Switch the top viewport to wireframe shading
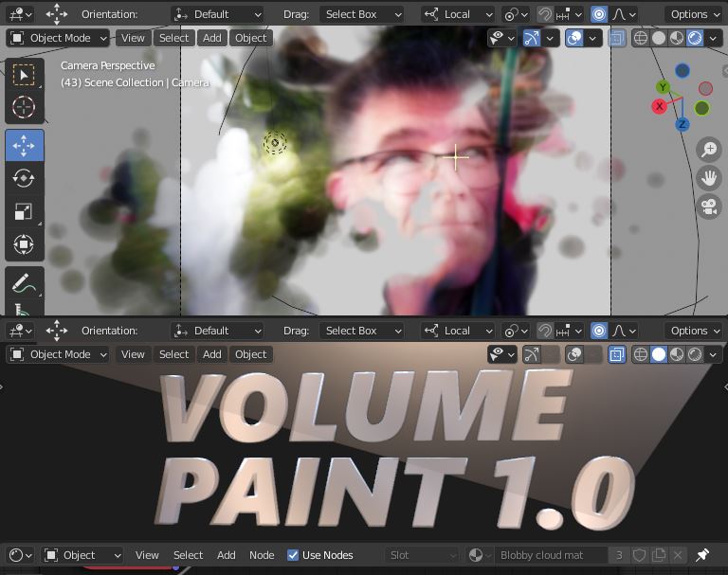This screenshot has height=575, width=728. tap(641, 38)
